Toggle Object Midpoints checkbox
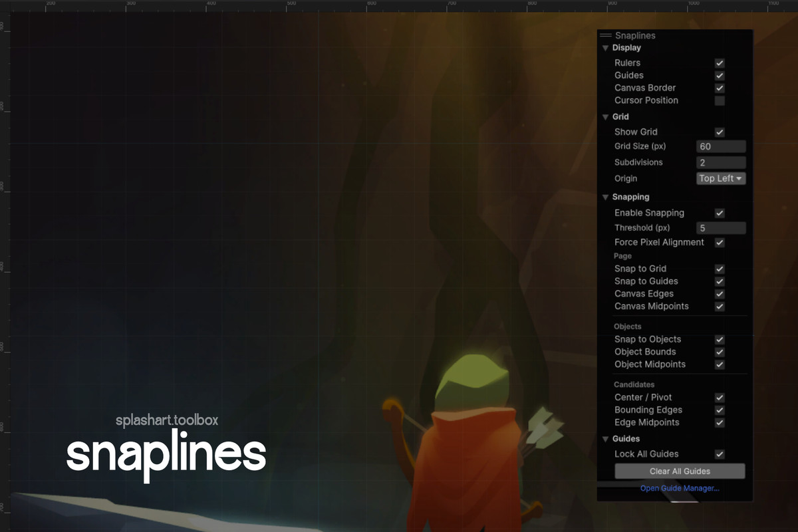The image size is (798, 532). coord(720,364)
